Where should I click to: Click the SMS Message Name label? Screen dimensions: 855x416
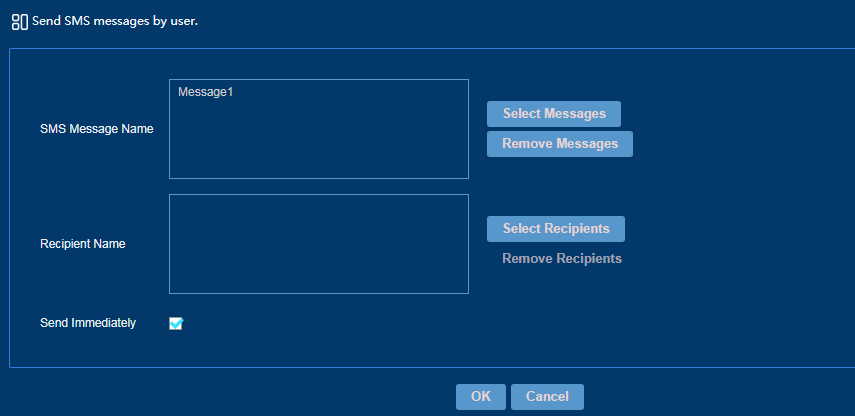(97, 129)
